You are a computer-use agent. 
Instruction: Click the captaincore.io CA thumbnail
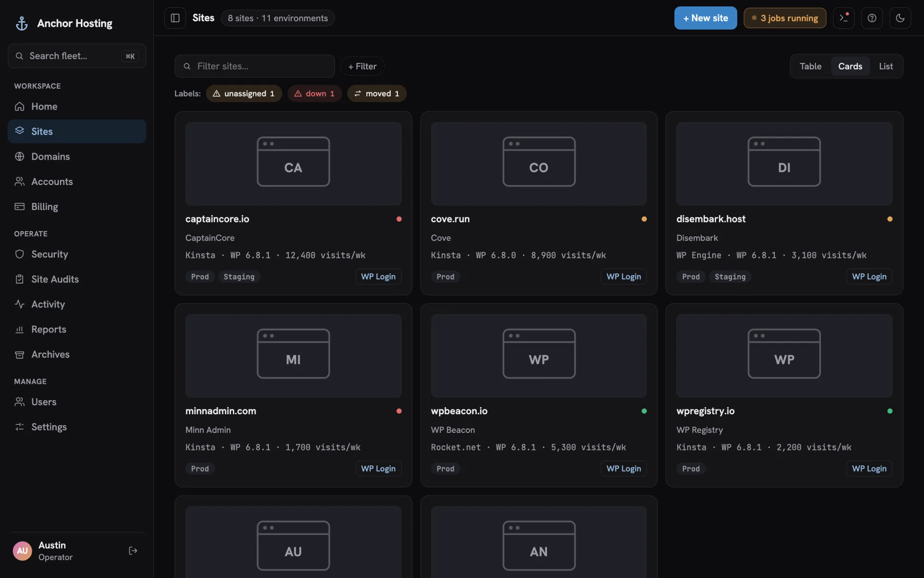click(x=293, y=164)
